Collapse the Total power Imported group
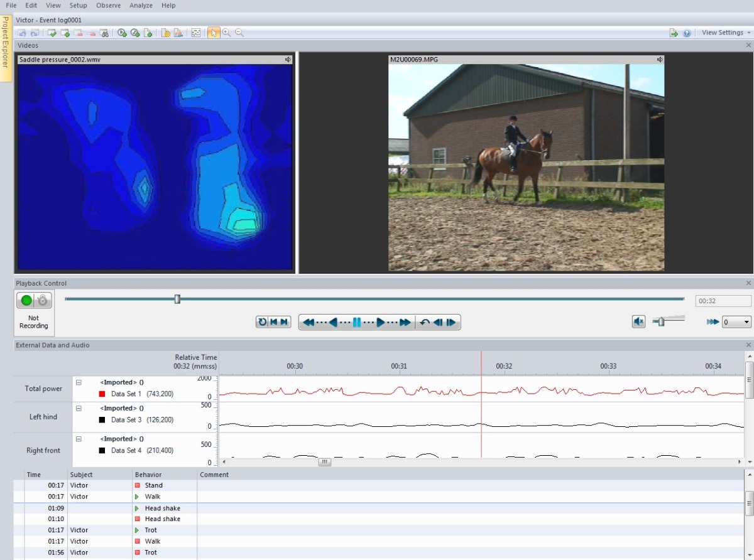The image size is (754, 560). [x=79, y=382]
